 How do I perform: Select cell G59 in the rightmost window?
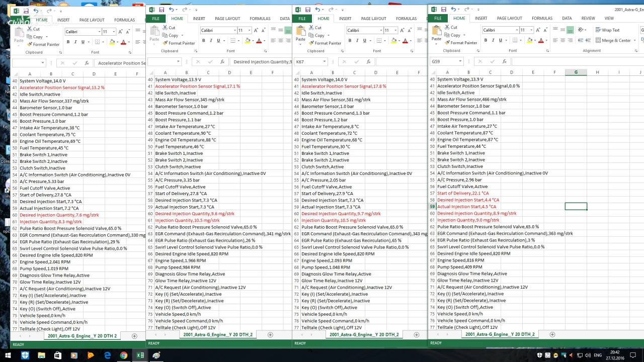(576, 207)
